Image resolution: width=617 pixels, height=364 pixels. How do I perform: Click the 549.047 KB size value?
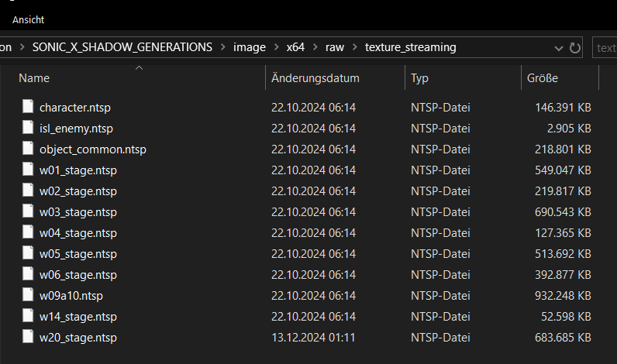563,170
